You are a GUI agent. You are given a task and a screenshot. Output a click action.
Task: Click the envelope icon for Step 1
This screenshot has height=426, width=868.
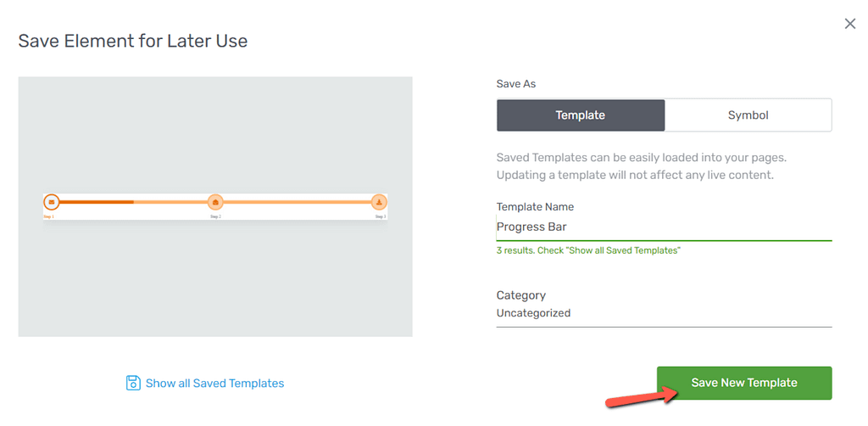click(x=52, y=202)
